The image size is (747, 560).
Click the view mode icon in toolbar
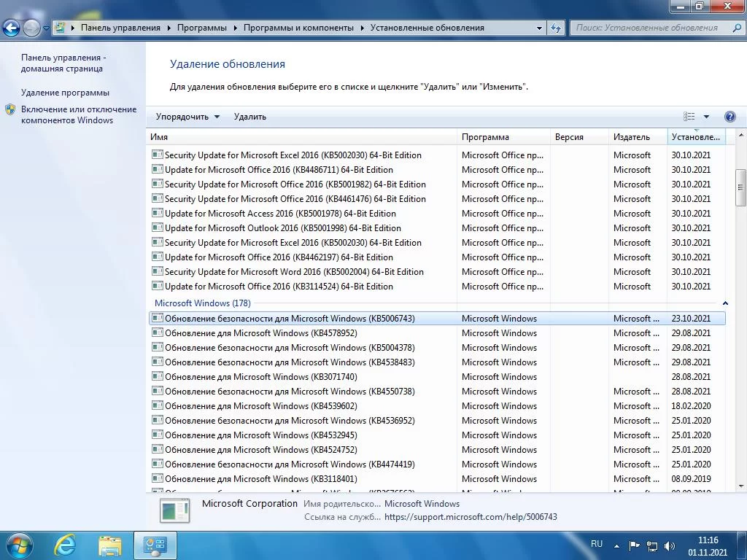click(x=689, y=117)
